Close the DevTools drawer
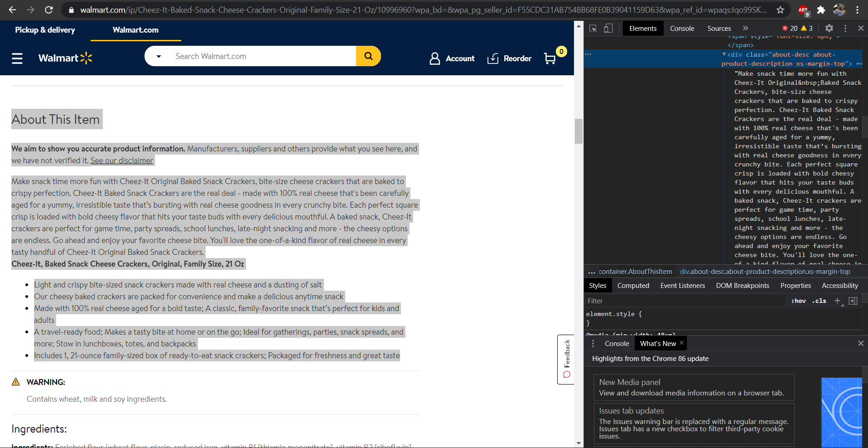The image size is (868, 448). click(x=861, y=344)
